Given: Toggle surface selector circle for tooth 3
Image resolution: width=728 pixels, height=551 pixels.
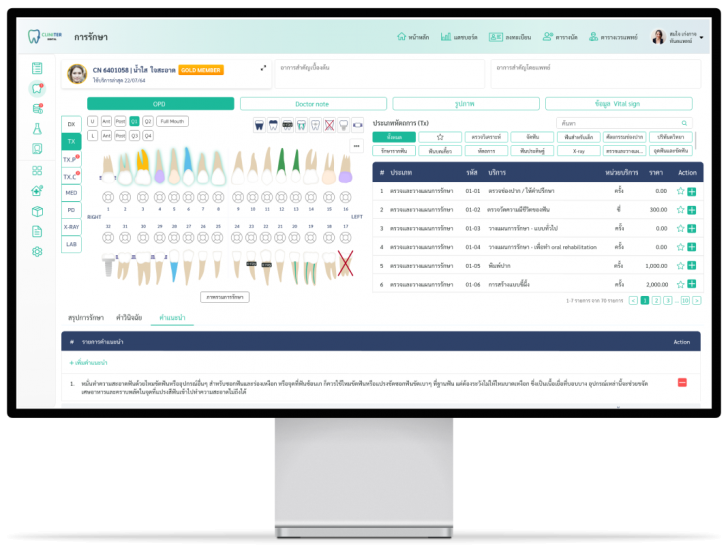Looking at the screenshot, I should coord(143,197).
